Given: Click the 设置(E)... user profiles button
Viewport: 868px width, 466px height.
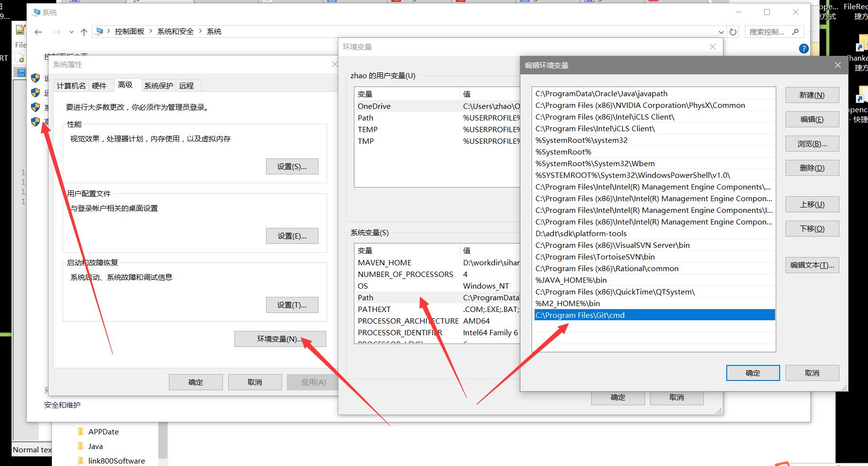Looking at the screenshot, I should click(x=292, y=236).
